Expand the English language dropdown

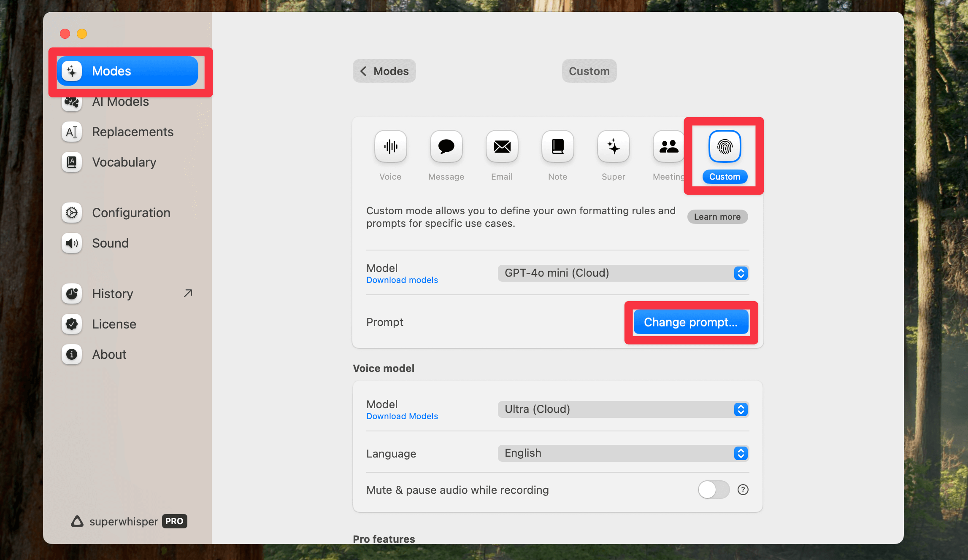pyautogui.click(x=623, y=453)
